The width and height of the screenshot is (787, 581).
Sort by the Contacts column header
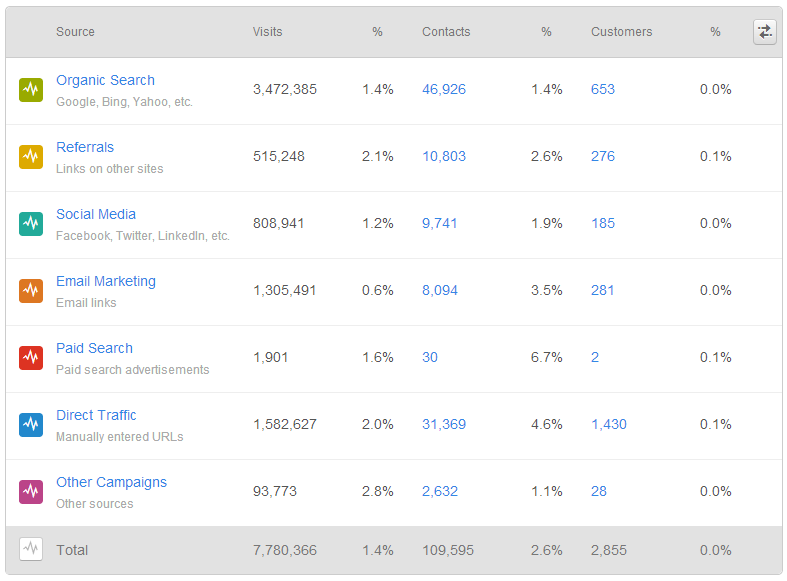[x=446, y=32]
